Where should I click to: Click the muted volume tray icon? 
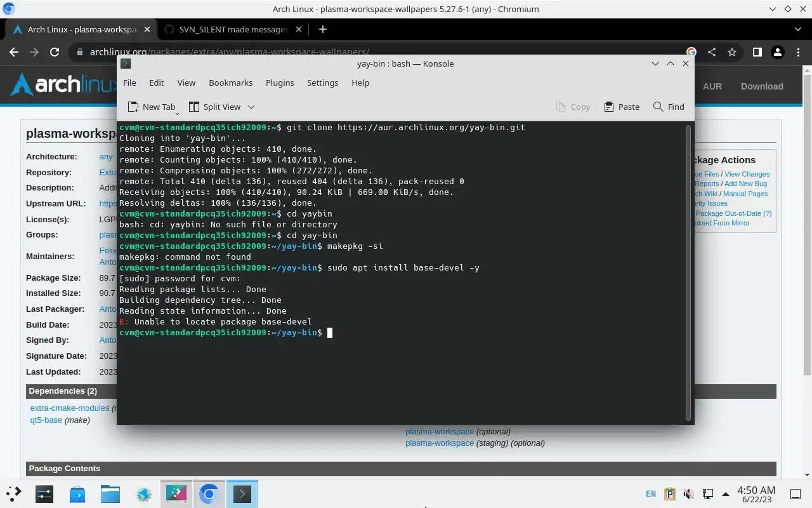(689, 493)
